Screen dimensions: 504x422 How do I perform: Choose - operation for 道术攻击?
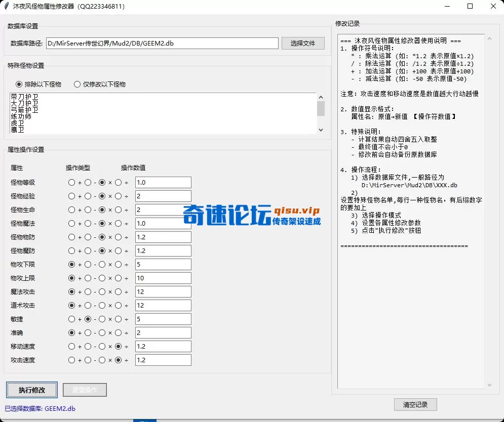point(87,305)
